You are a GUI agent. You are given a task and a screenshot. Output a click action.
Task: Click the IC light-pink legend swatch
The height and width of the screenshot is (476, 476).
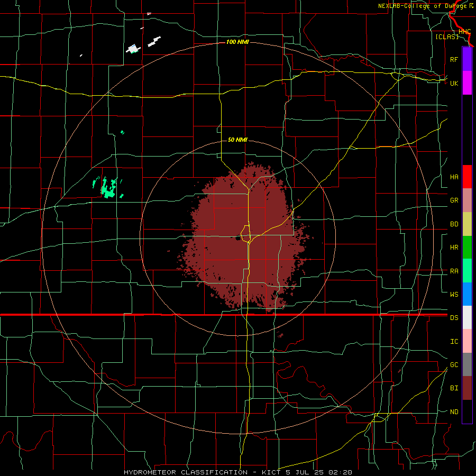467,341
